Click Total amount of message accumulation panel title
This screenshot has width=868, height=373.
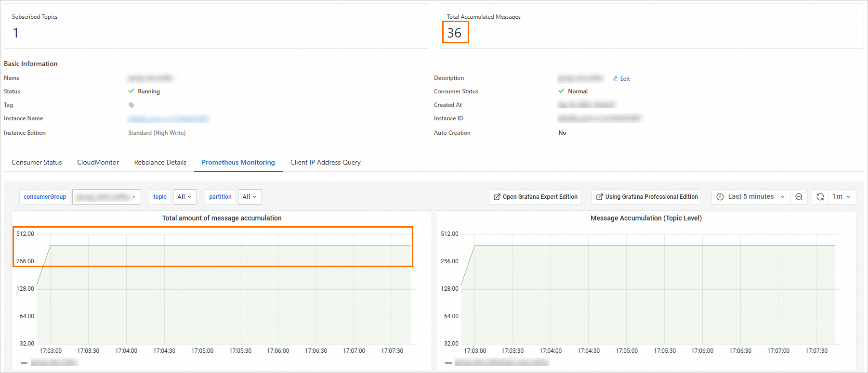point(222,218)
